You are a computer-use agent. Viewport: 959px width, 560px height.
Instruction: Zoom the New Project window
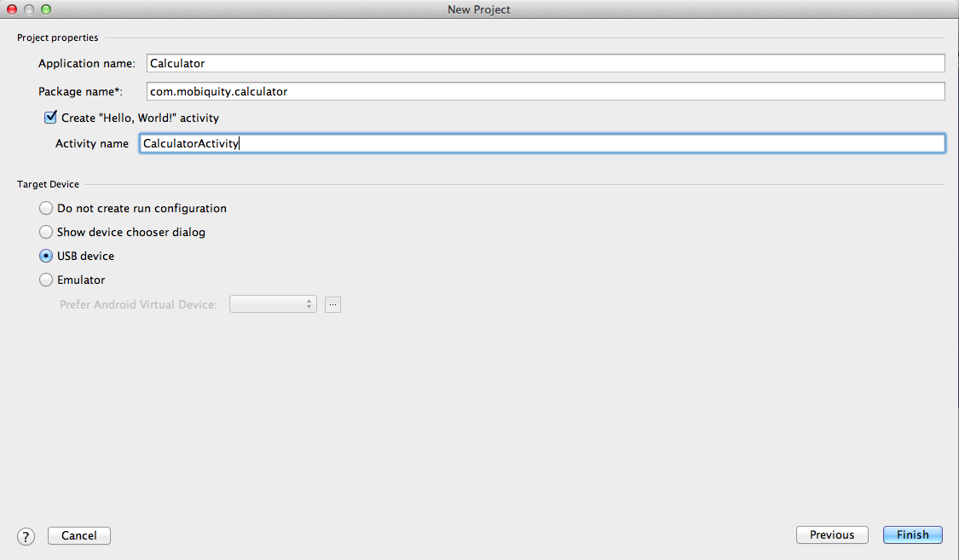coord(46,9)
